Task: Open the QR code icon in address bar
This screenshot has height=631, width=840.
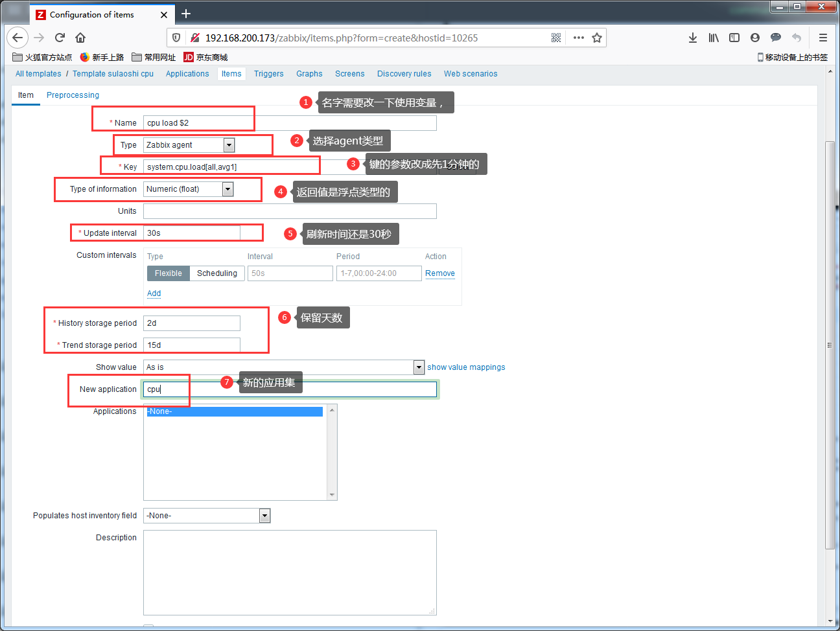Action: [556, 38]
